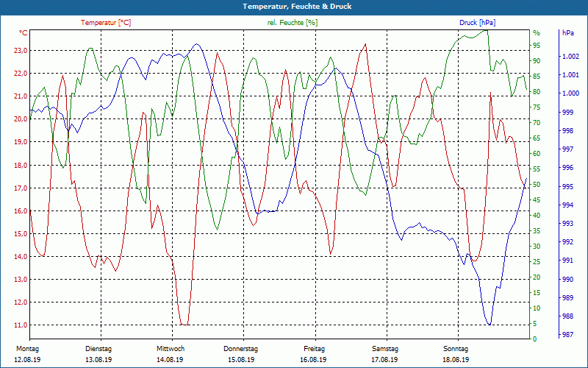The width and height of the screenshot is (588, 368).
Task: Click the 70 humidity axis value
Action: [x=537, y=123]
